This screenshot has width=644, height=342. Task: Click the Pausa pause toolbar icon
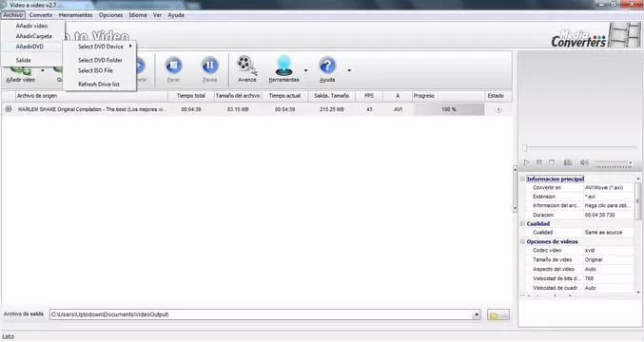[x=209, y=66]
